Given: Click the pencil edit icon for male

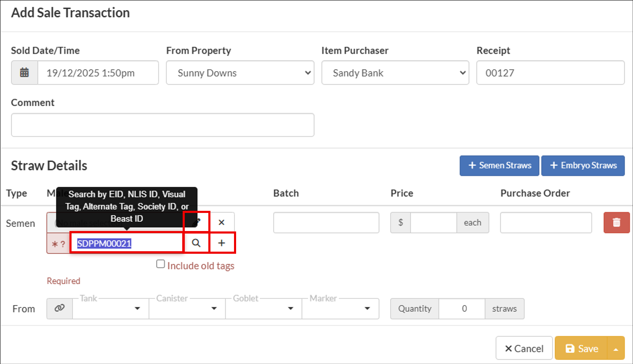Looking at the screenshot, I should (x=197, y=222).
